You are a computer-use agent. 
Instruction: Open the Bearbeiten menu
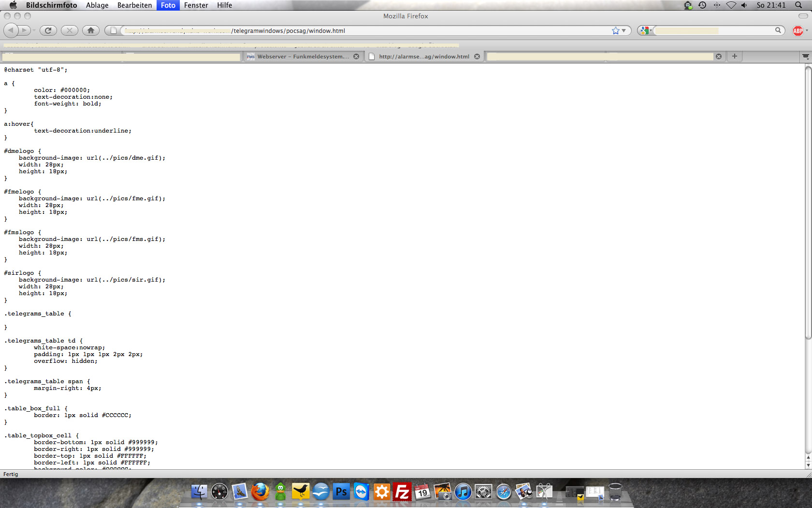[x=134, y=5]
